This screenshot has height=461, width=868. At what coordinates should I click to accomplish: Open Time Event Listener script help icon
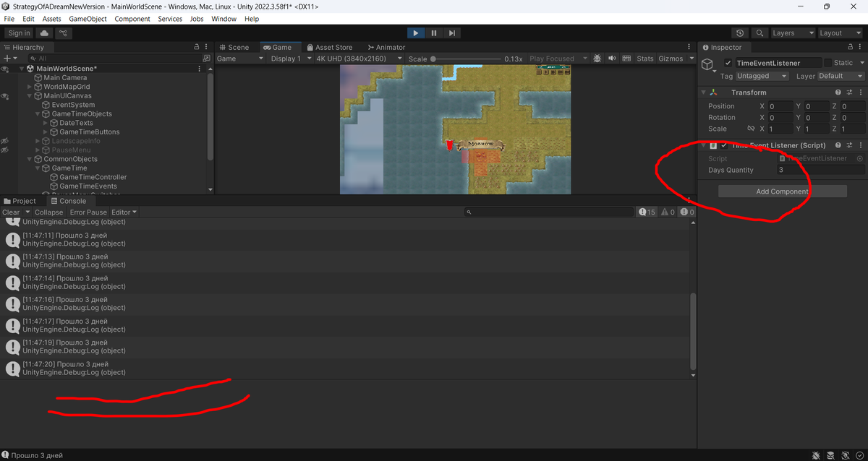(838, 145)
